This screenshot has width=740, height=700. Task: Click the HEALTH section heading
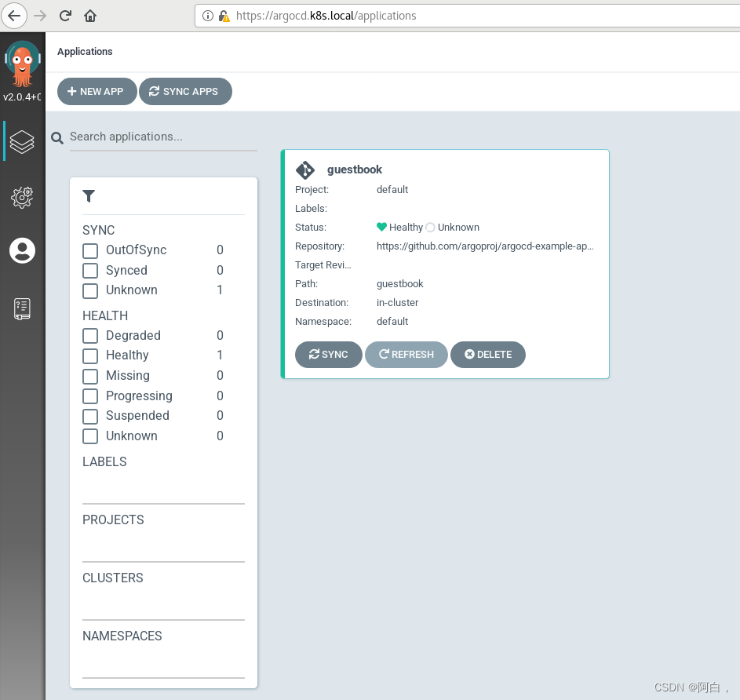[105, 315]
